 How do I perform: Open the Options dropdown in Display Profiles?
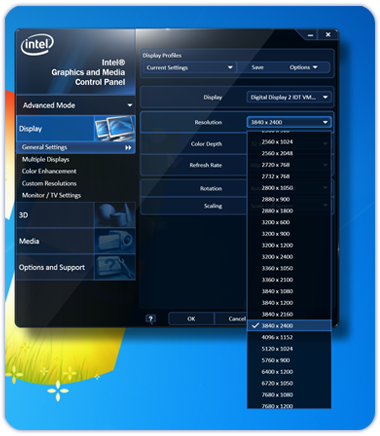pos(303,67)
